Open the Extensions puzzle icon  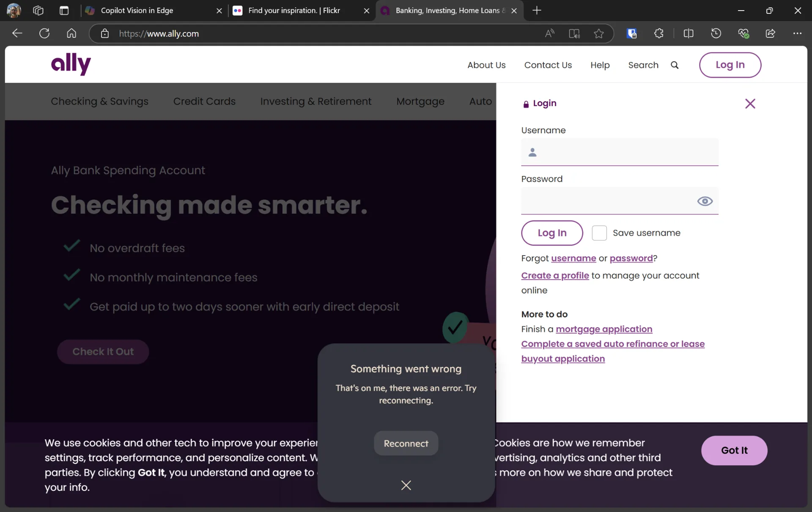click(658, 33)
